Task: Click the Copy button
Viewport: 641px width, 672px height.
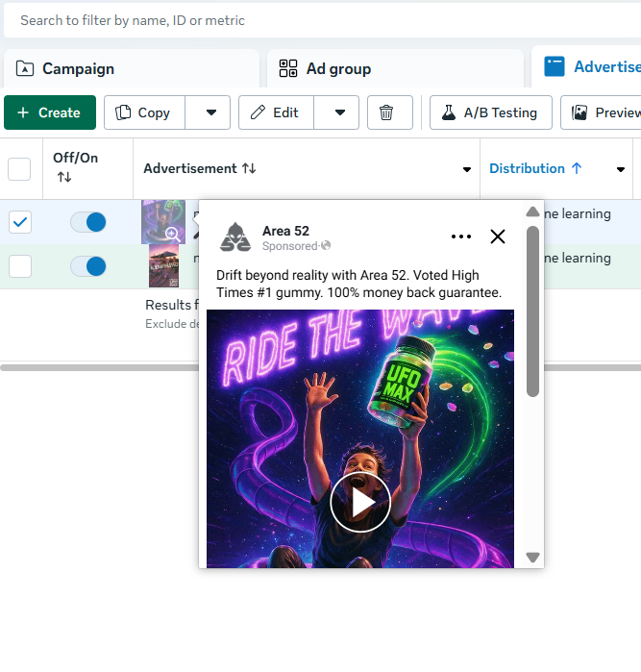Action: pyautogui.click(x=144, y=112)
